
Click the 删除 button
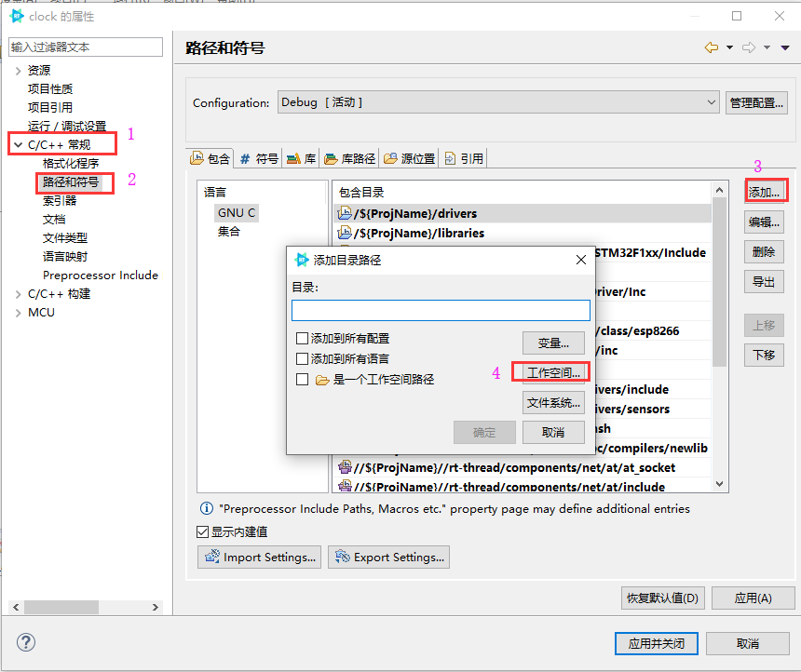coord(765,251)
